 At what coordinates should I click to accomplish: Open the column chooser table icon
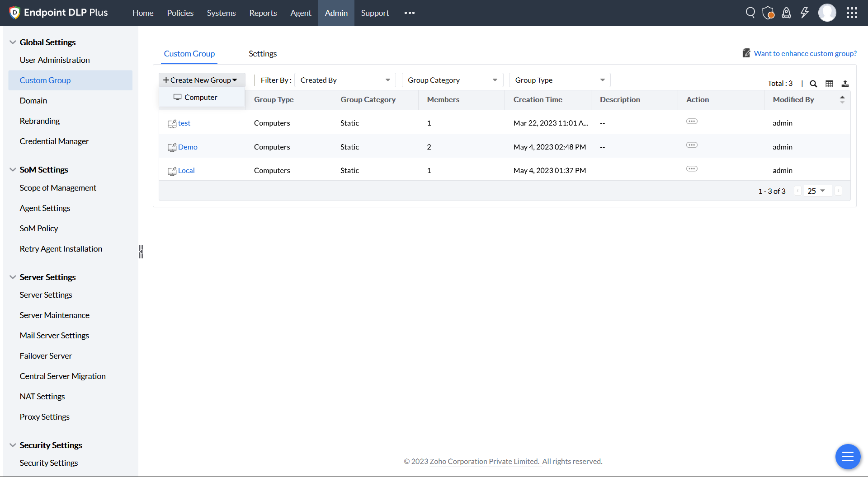pyautogui.click(x=829, y=84)
